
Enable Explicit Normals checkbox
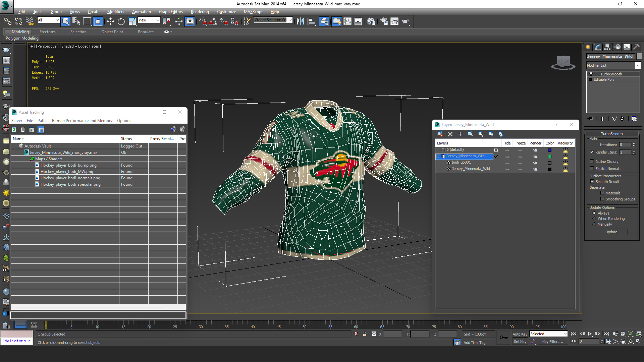[x=592, y=169]
